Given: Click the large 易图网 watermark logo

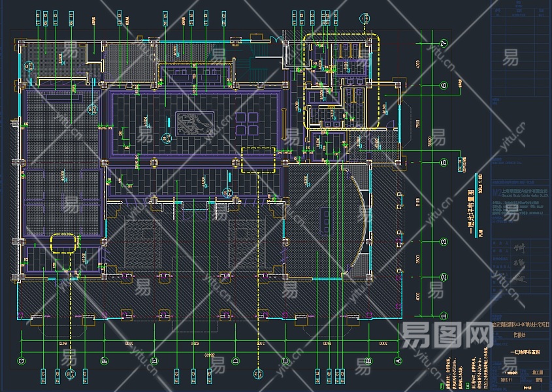Looking at the screenshot, I should coord(447,336).
